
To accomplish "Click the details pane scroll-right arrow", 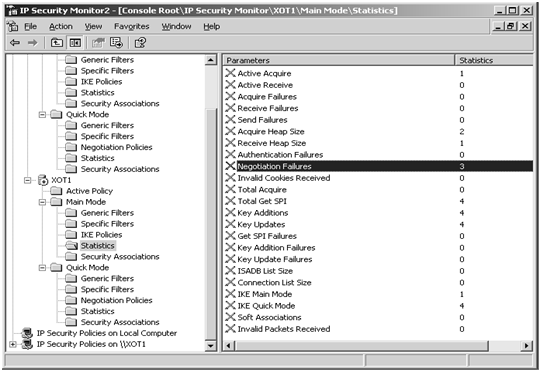I will tap(527, 345).
